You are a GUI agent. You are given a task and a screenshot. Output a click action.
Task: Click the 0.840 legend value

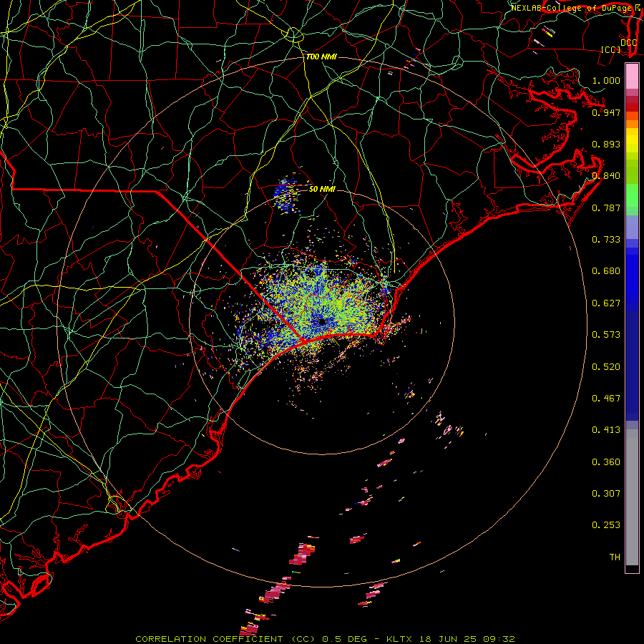pos(606,176)
